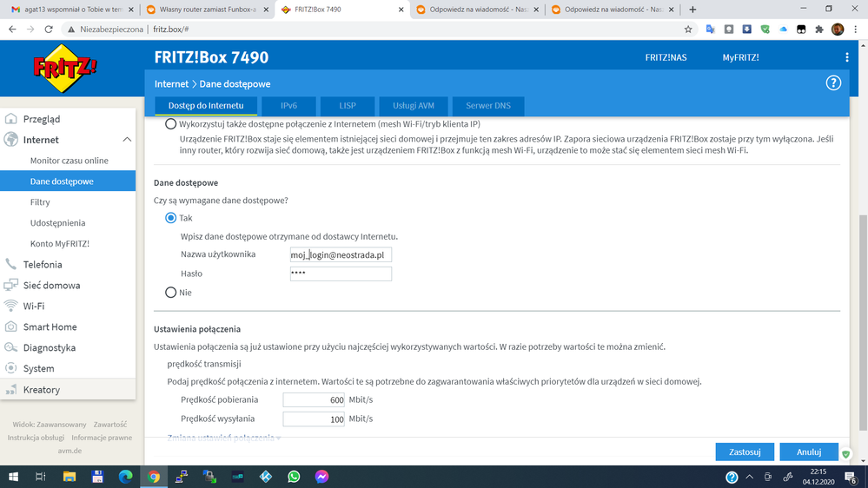Open Udostępnienia sidebar item
This screenshot has width=868, height=488.
pyautogui.click(x=68, y=223)
